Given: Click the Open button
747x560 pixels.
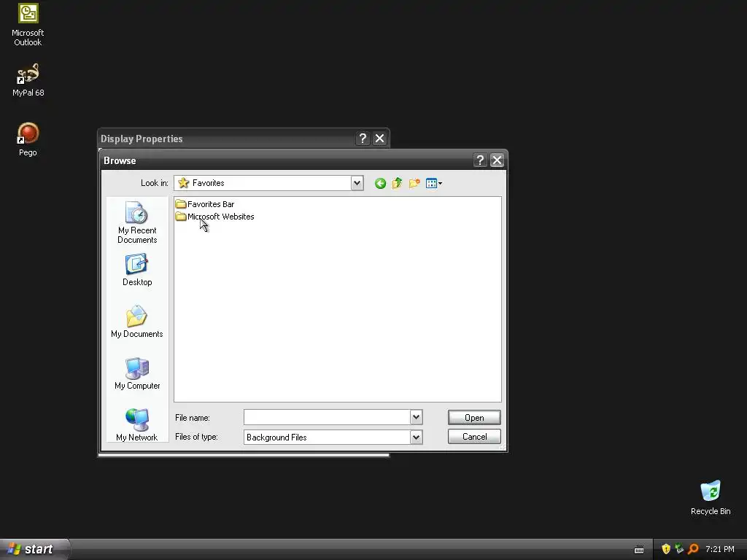Looking at the screenshot, I should click(474, 418).
